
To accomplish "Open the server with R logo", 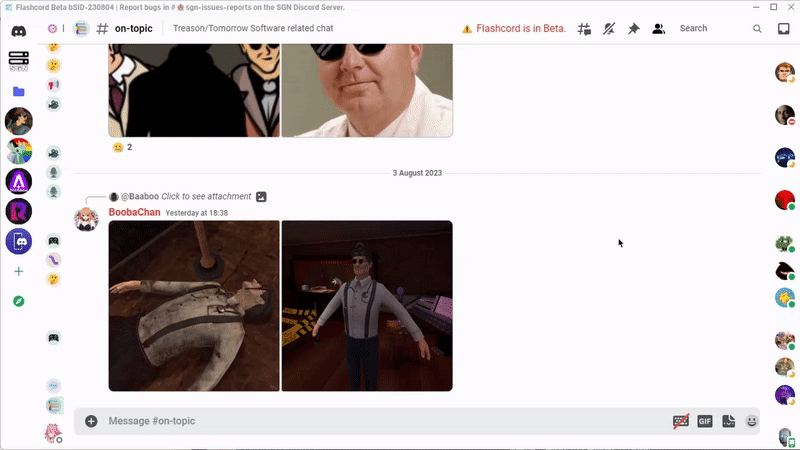I will 19,211.
